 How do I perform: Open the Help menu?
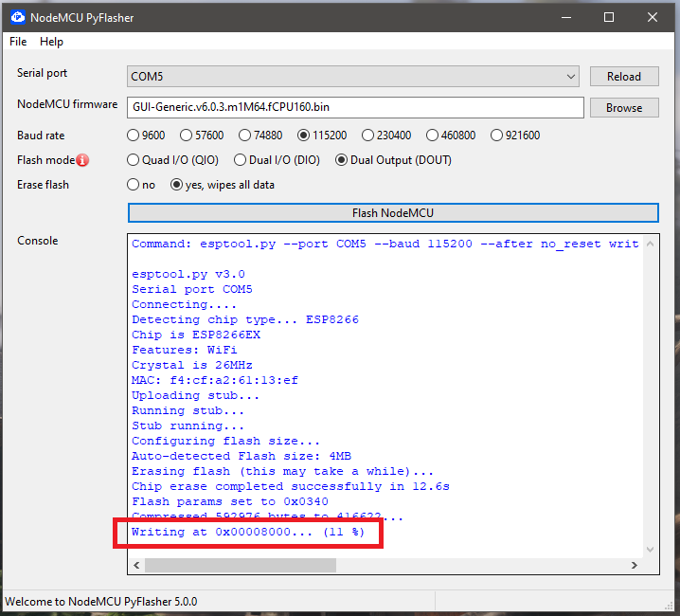[51, 42]
